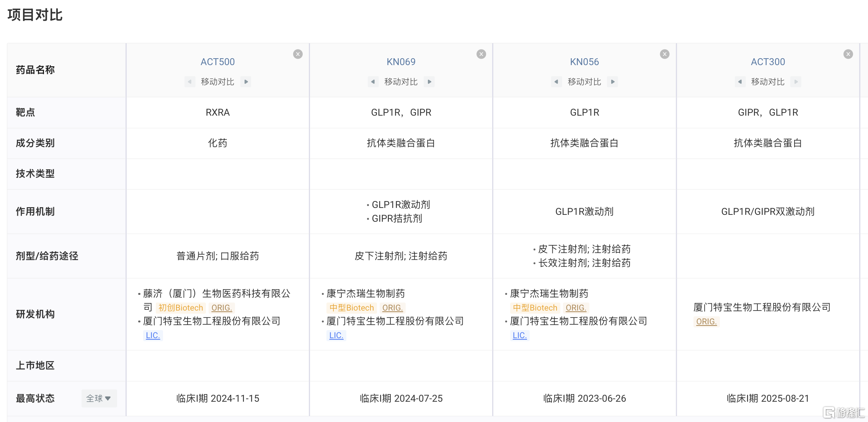Image resolution: width=868 pixels, height=422 pixels.
Task: Click 临床I期 2024-07-25 status cell
Action: pos(401,398)
